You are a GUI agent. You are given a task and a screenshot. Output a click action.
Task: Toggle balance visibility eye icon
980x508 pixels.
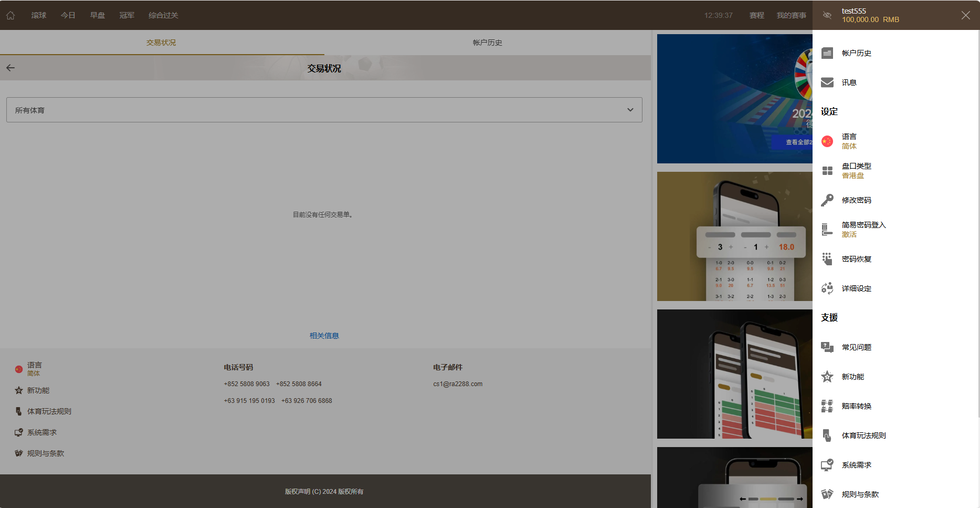(827, 15)
